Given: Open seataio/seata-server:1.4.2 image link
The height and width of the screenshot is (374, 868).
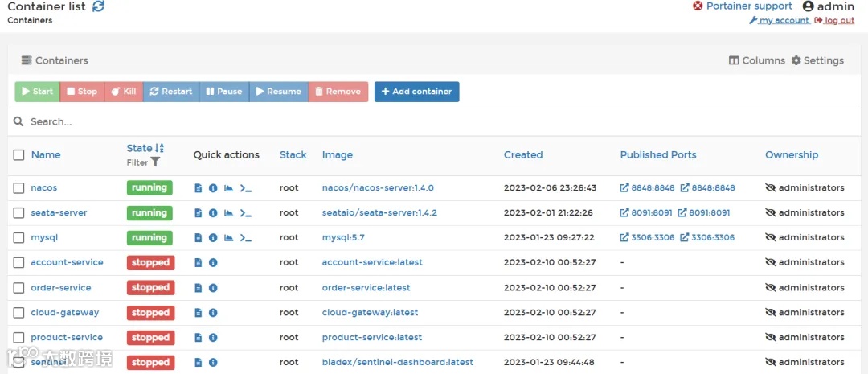Looking at the screenshot, I should coord(379,213).
